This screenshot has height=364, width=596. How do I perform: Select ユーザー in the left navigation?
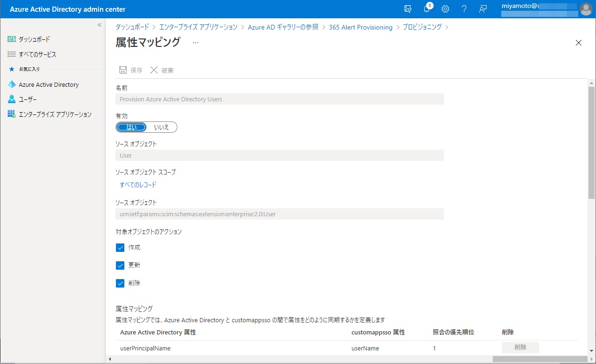[28, 99]
